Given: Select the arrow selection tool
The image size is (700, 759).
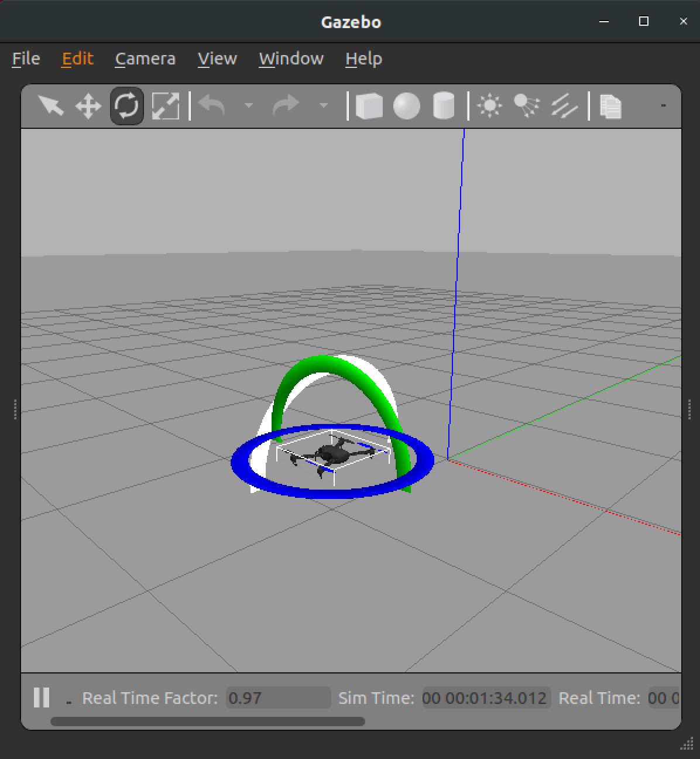Looking at the screenshot, I should (x=51, y=106).
